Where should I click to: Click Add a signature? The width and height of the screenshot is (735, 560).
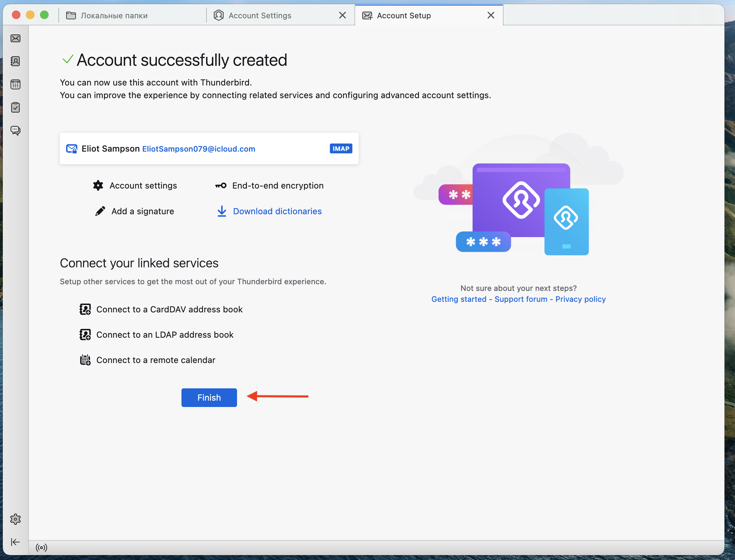coord(142,211)
